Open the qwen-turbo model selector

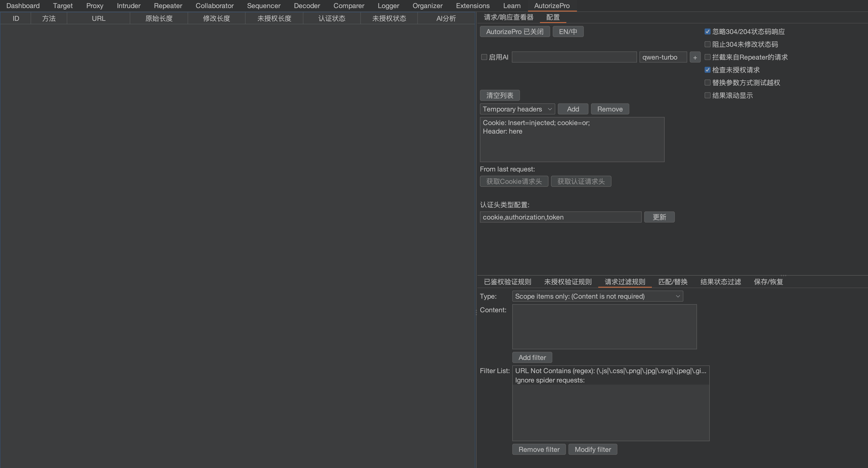(663, 57)
